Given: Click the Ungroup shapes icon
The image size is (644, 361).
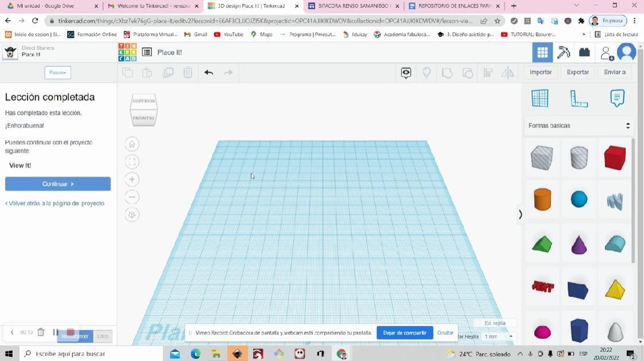Looking at the screenshot, I should click(468, 73).
